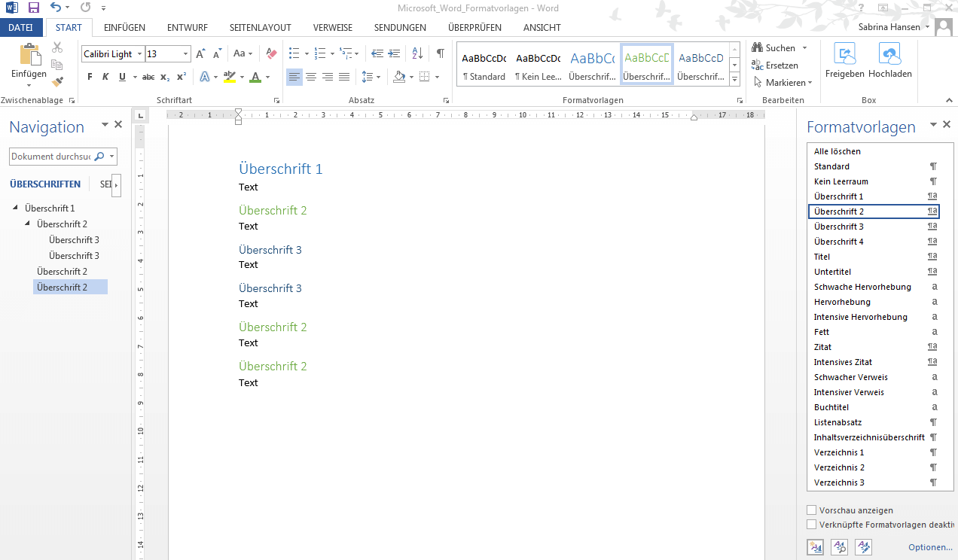Close the Navigation pane
958x560 pixels.
point(118,125)
